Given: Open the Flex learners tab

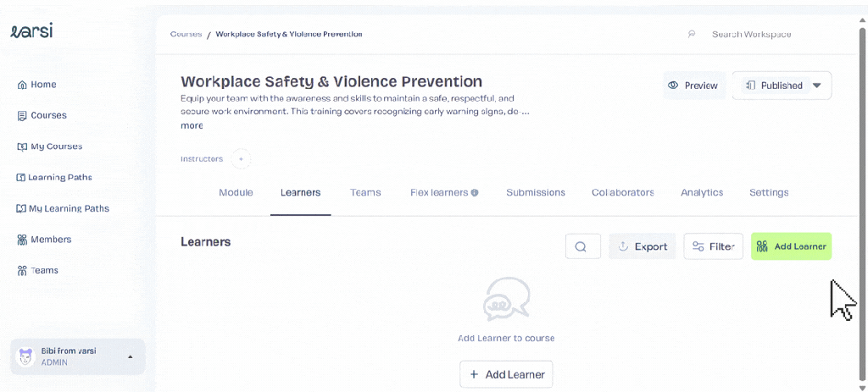Looking at the screenshot, I should click(440, 192).
